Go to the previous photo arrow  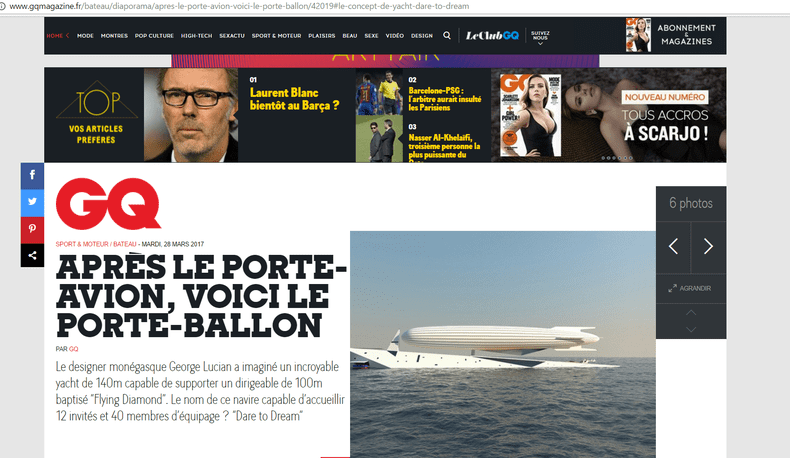673,246
